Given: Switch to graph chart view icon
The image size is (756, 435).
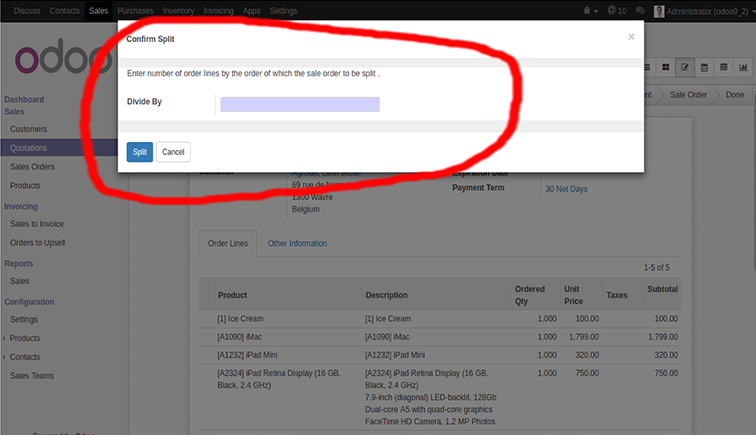Looking at the screenshot, I should pos(743,68).
